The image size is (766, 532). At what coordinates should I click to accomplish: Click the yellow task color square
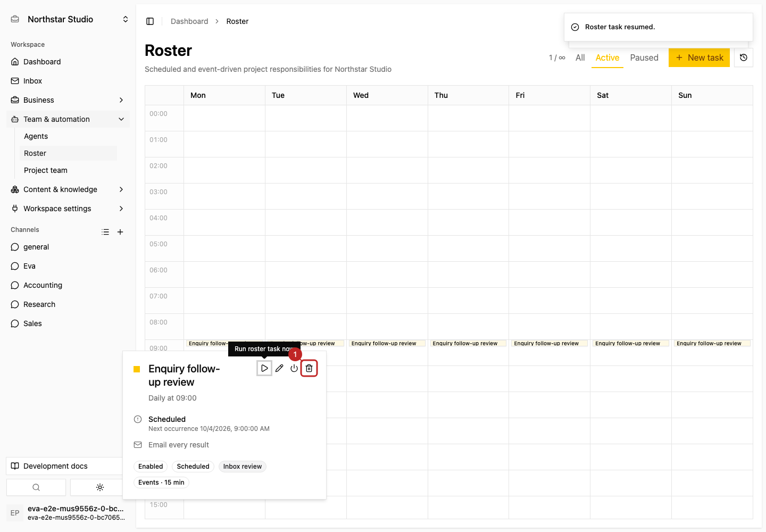137,369
